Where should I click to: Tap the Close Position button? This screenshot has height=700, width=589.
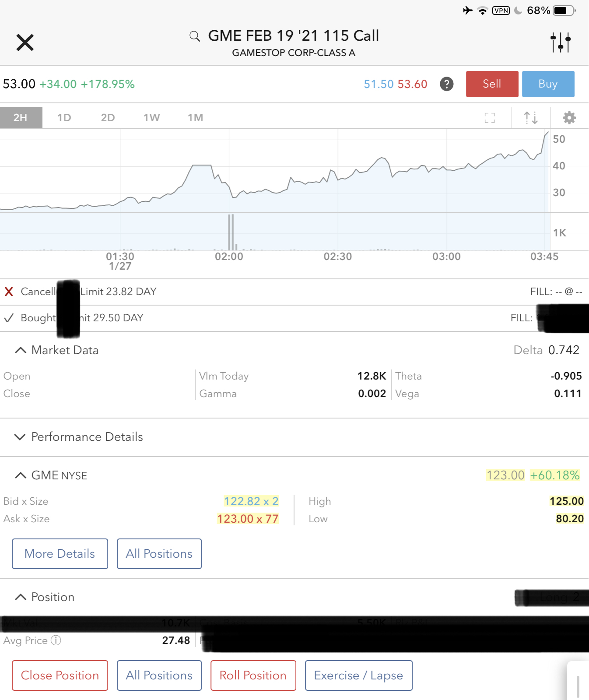coord(60,675)
